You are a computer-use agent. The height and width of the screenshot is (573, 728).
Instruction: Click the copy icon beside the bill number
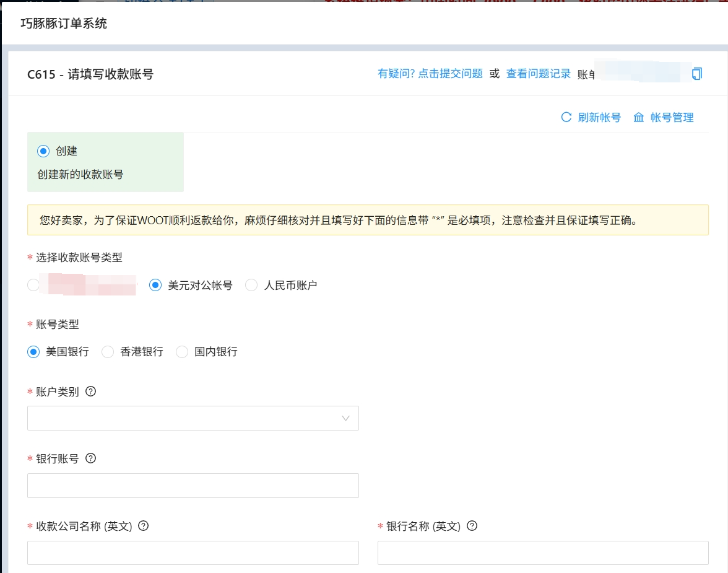[x=697, y=74]
